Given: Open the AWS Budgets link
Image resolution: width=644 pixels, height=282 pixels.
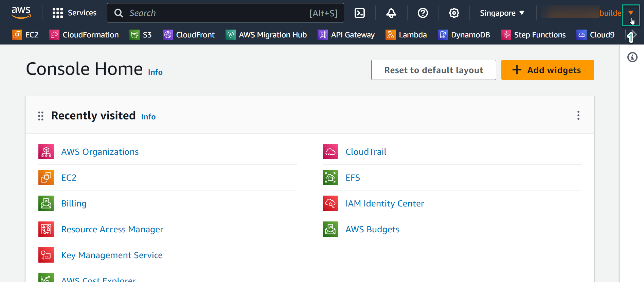Looking at the screenshot, I should click(372, 229).
